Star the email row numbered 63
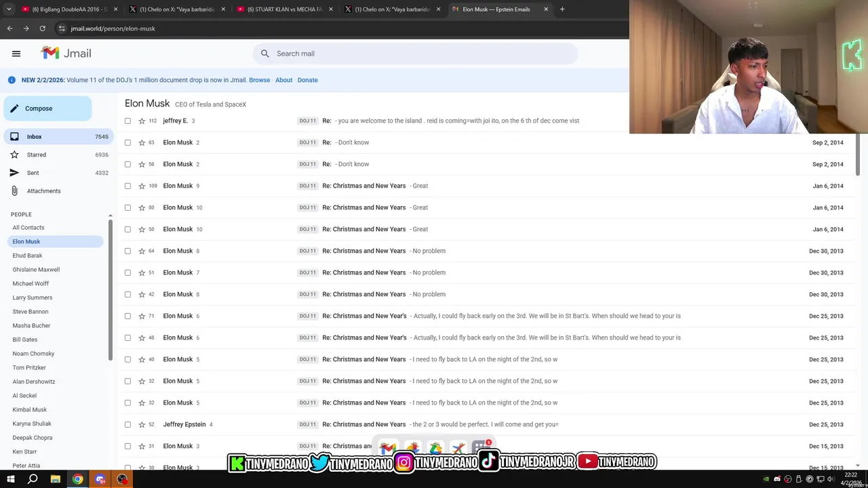This screenshot has height=488, width=868. tap(142, 142)
